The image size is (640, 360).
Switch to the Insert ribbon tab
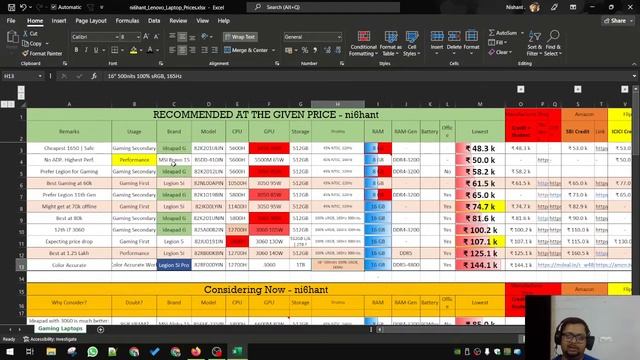59,21
